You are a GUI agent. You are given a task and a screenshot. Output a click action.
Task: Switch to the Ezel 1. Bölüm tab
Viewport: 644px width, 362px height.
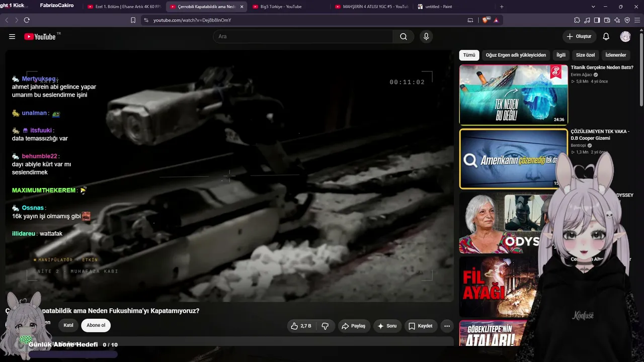124,7
